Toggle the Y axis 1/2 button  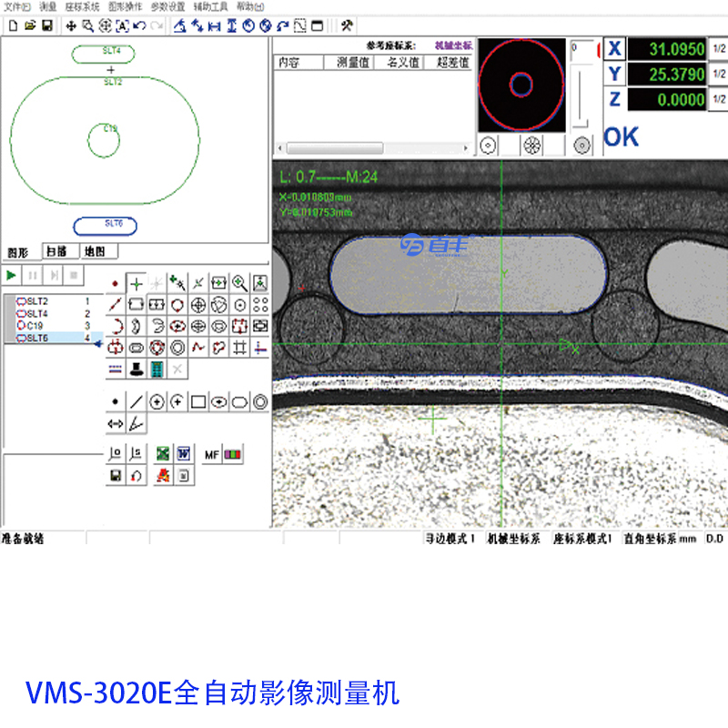point(718,74)
